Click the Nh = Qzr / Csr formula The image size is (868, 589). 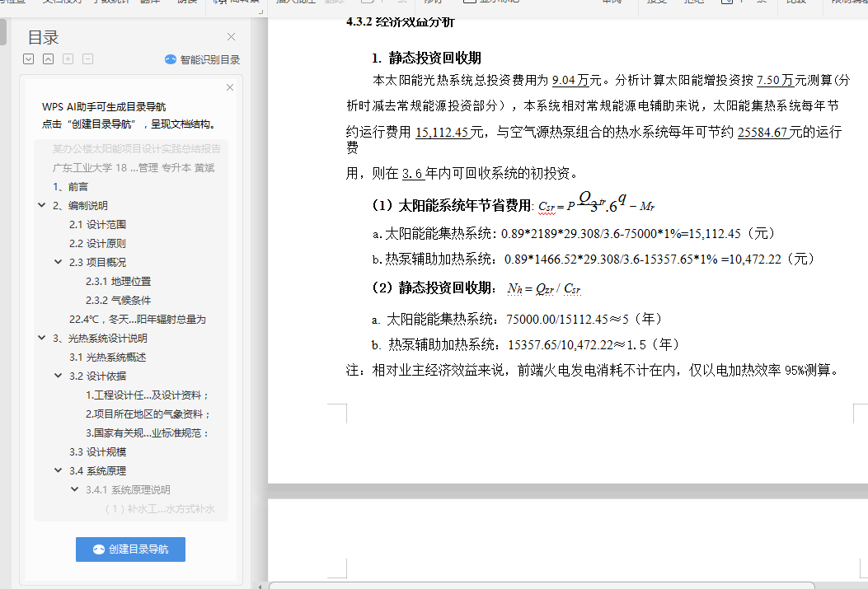[543, 288]
